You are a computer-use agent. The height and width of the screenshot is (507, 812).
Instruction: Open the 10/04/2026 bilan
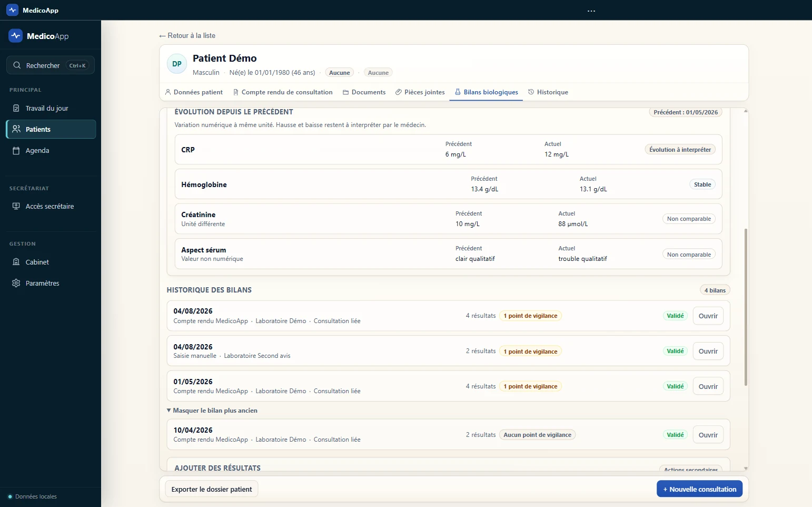point(708,435)
